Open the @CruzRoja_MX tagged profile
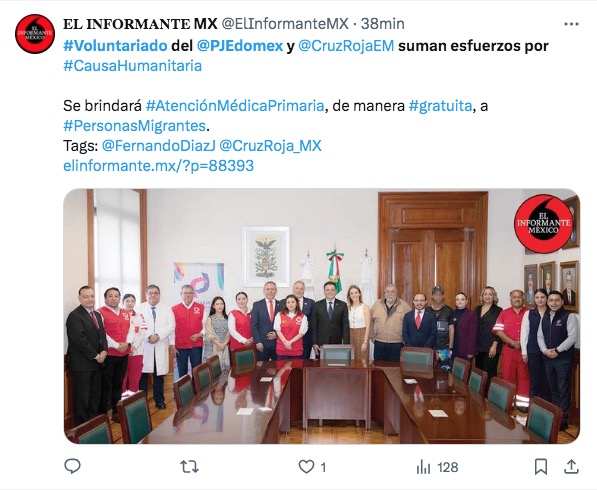 tap(271, 146)
